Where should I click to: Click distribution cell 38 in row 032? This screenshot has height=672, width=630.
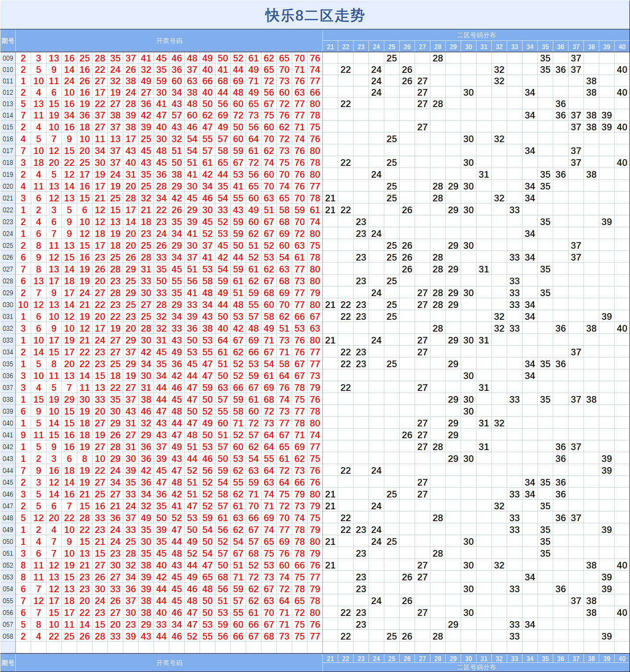pos(591,329)
